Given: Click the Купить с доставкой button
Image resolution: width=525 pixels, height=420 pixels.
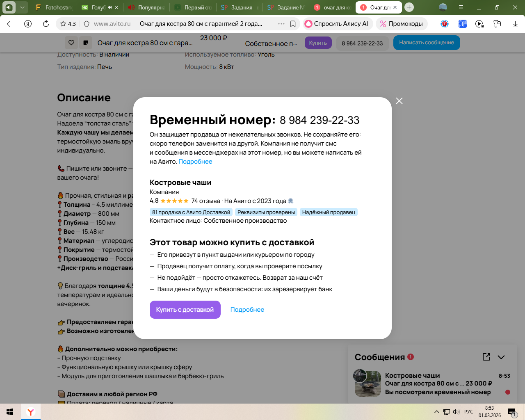Looking at the screenshot, I should (x=185, y=310).
